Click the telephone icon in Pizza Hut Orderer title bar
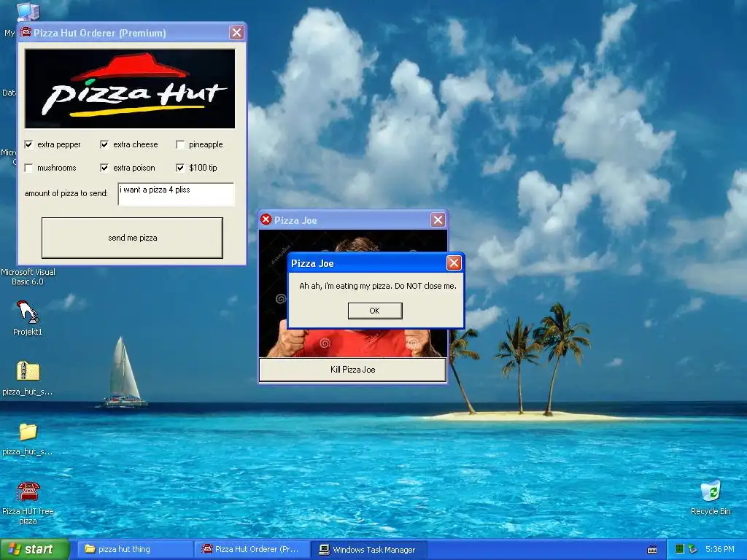 click(26, 32)
